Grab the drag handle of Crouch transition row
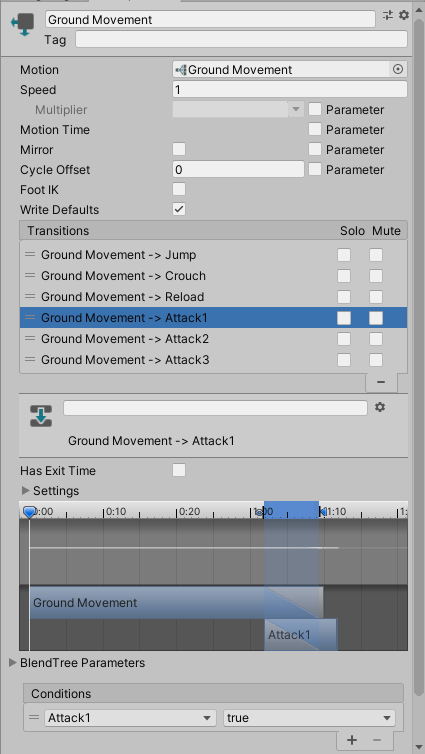 [30, 276]
